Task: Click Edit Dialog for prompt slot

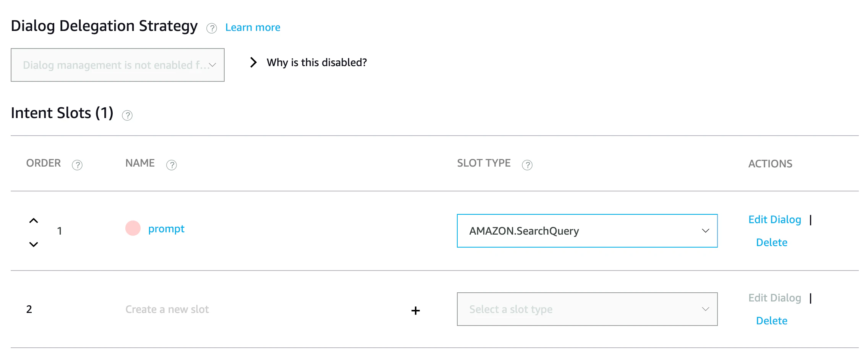Action: pyautogui.click(x=775, y=220)
